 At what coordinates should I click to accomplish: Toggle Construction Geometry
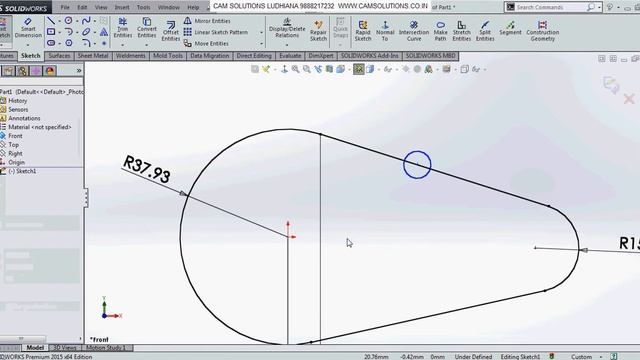coord(542,31)
